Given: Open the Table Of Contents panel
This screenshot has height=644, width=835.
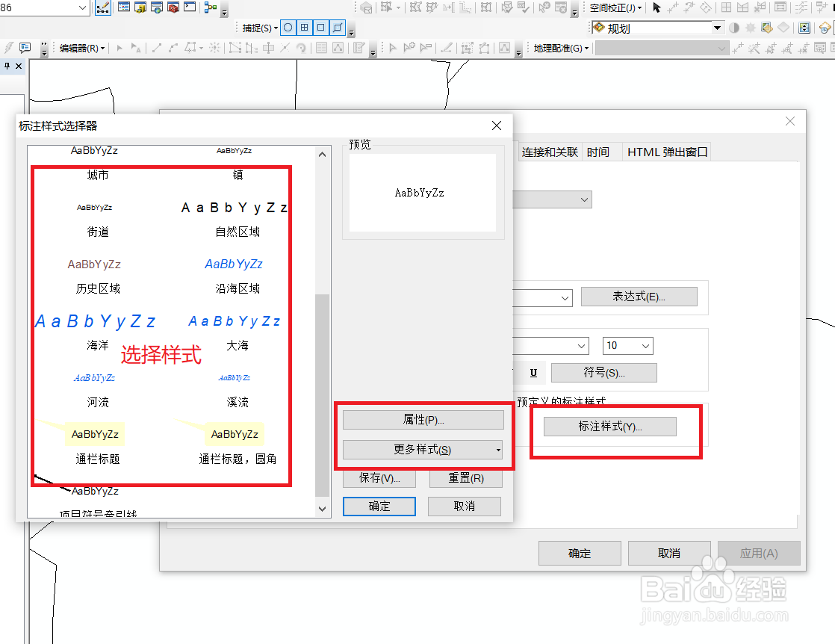Looking at the screenshot, I should click(x=123, y=8).
